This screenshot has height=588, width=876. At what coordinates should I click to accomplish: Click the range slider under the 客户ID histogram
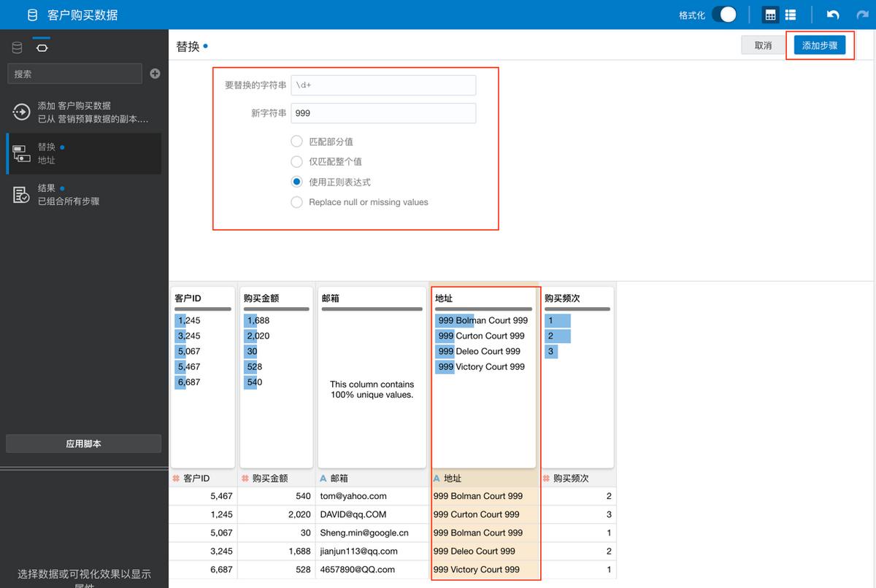click(203, 309)
